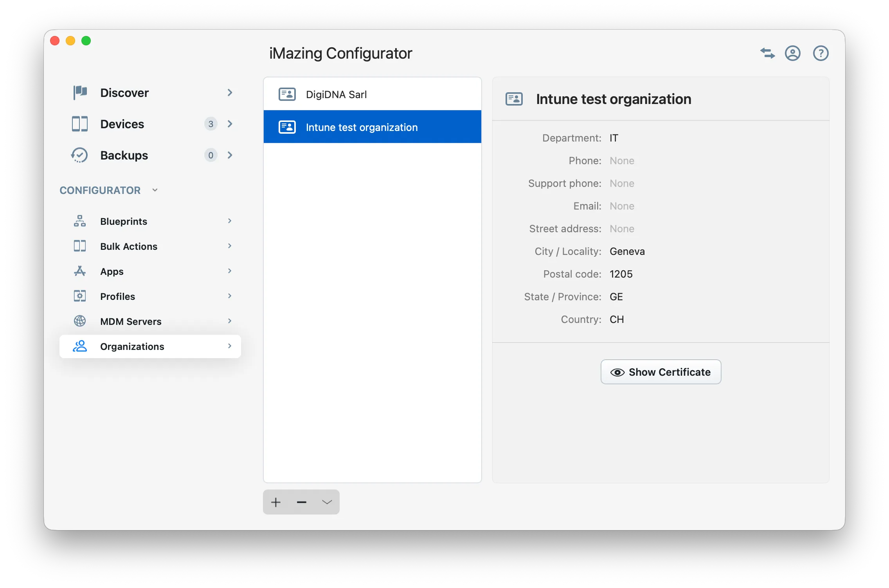Viewport: 889px width, 588px height.
Task: Click the Backups clock icon
Action: (x=79, y=155)
